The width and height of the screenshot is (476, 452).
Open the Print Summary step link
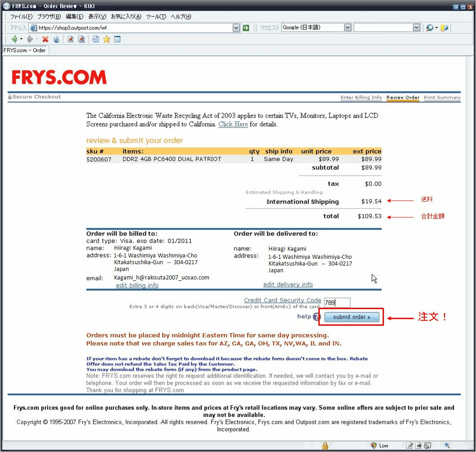pos(442,97)
